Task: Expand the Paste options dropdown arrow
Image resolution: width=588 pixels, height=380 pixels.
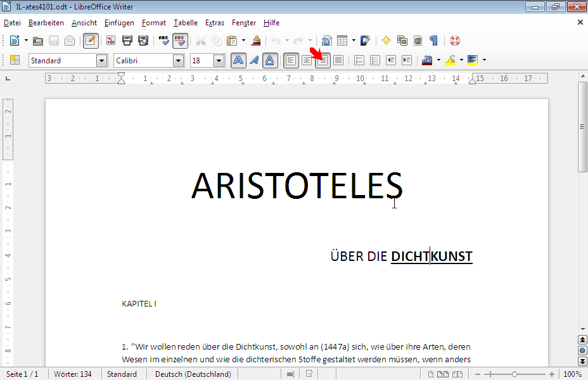Action: tap(244, 41)
